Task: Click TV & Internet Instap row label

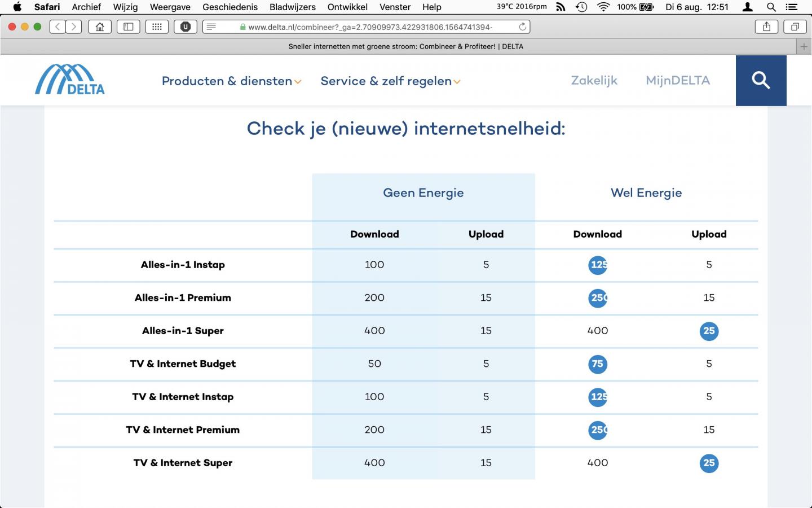Action: tap(183, 397)
